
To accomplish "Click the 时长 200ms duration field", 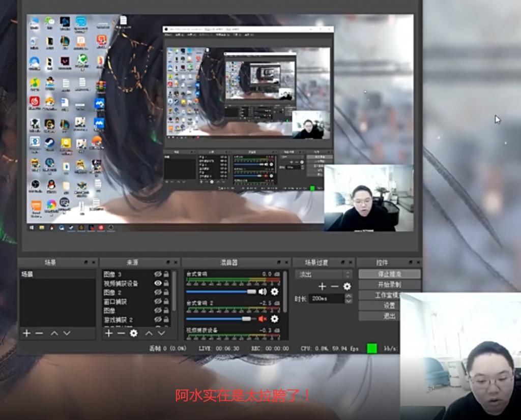I will [326, 298].
